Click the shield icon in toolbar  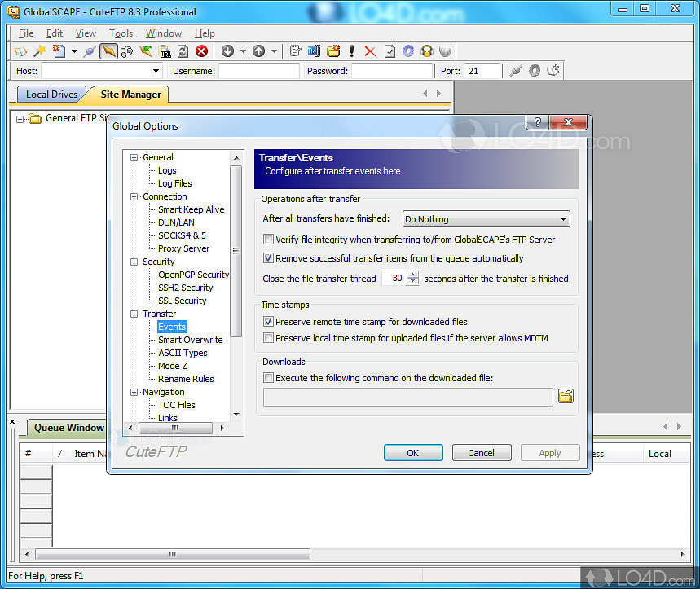pos(445,51)
